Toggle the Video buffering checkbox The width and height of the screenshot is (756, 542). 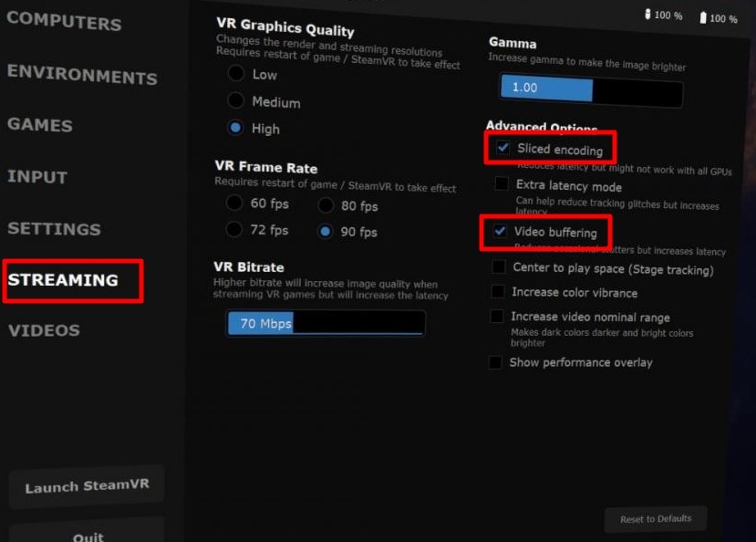[500, 231]
